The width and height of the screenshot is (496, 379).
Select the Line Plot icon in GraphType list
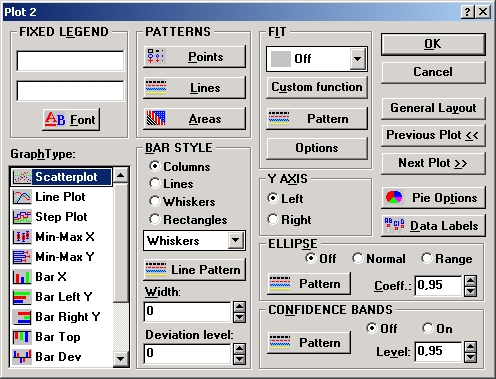[22, 197]
